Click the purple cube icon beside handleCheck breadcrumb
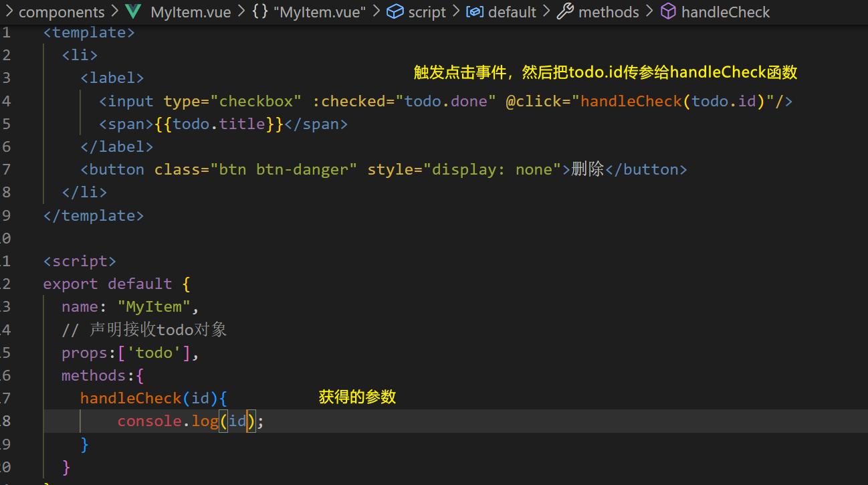 (667, 12)
